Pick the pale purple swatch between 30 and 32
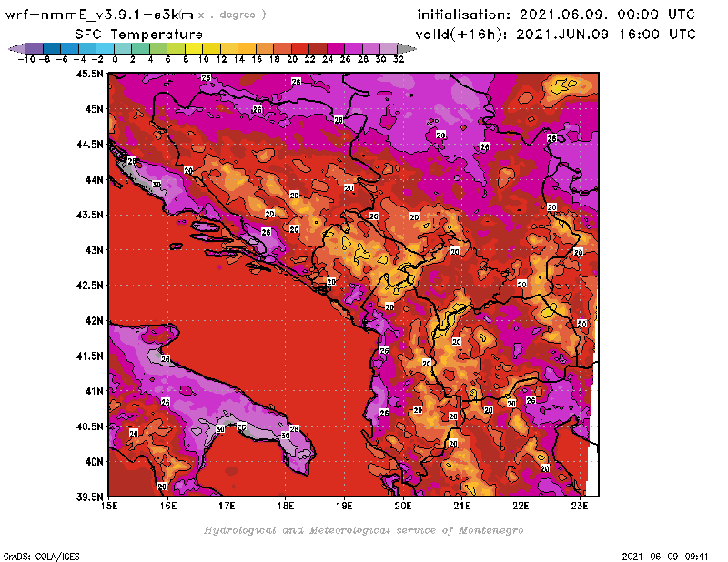The width and height of the screenshot is (728, 562). coord(389,48)
